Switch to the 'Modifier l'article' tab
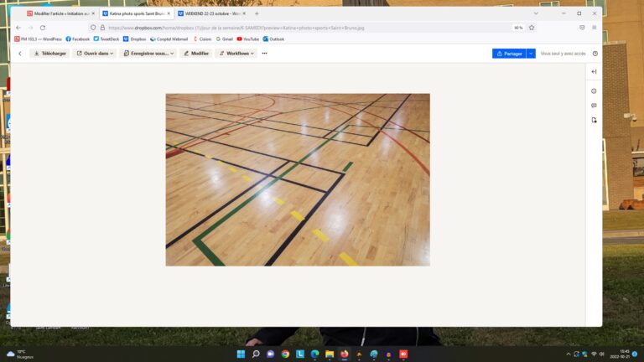The height and width of the screenshot is (362, 644). pos(59,13)
